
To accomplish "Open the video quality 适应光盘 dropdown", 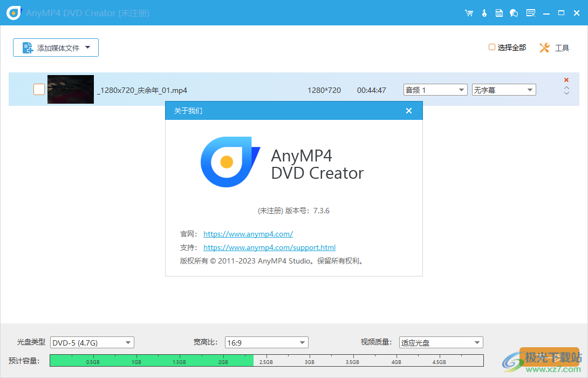I will click(441, 342).
